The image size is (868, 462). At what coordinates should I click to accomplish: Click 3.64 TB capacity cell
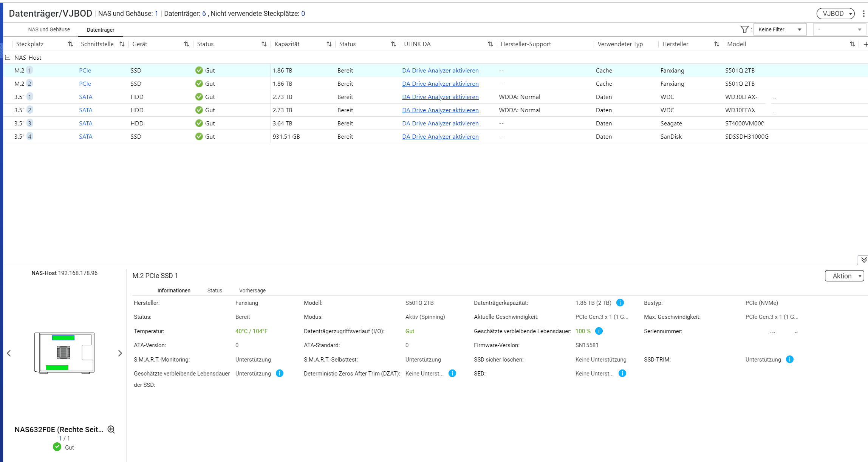click(282, 123)
